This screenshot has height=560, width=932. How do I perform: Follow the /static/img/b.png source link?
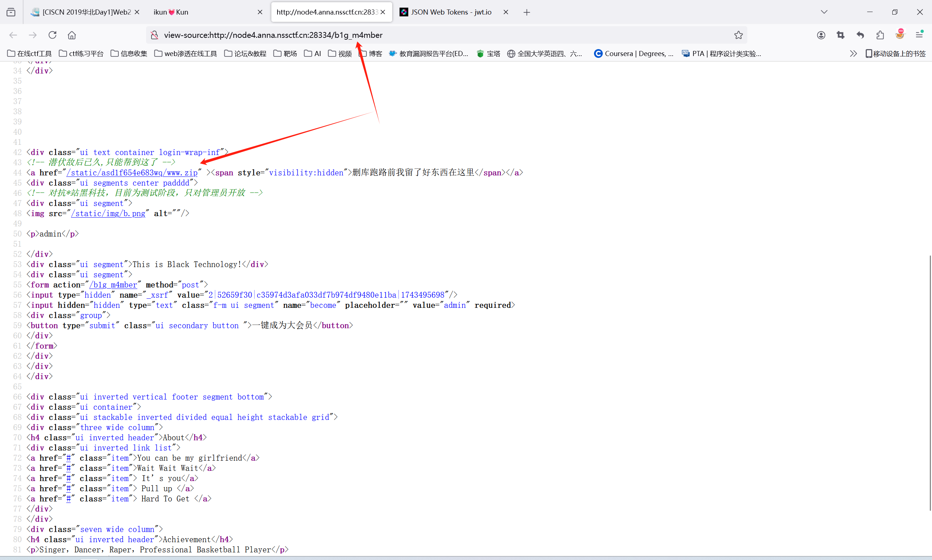click(x=109, y=214)
